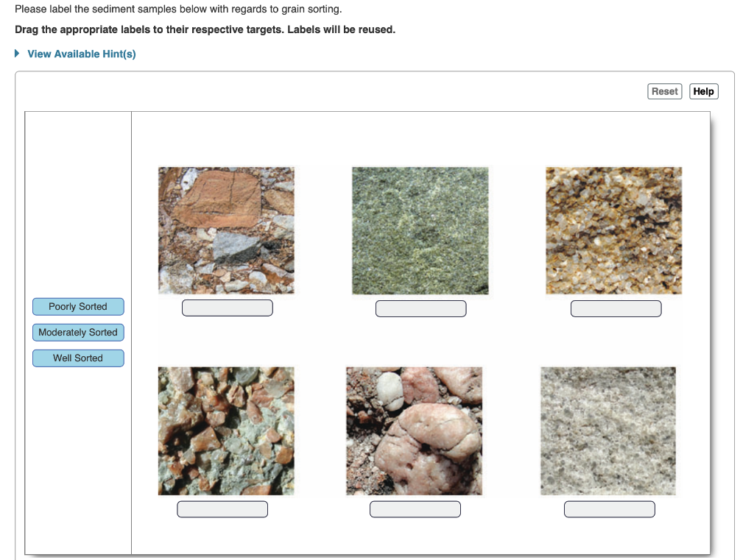Screen dimensions: 754x560
Task: Click the answer box under the red gravel sample
Action: (x=222, y=508)
